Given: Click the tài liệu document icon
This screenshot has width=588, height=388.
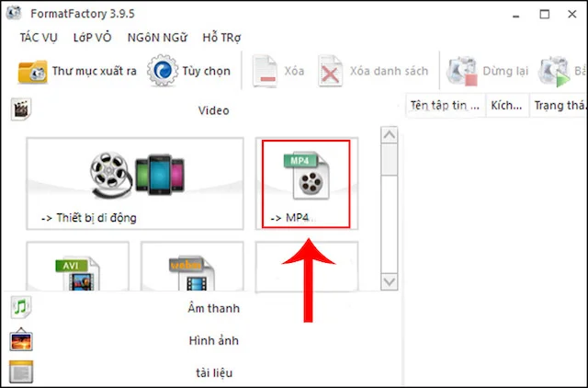Looking at the screenshot, I should (x=21, y=371).
